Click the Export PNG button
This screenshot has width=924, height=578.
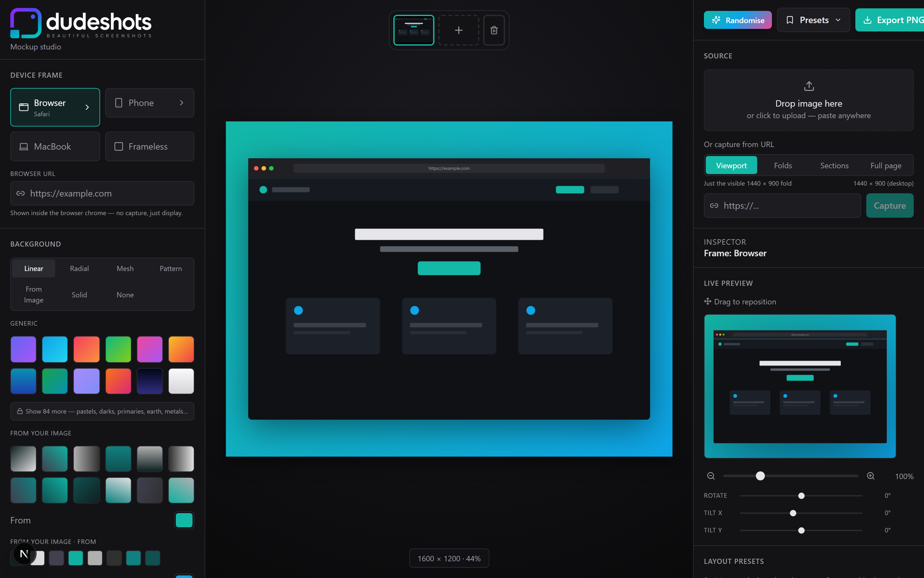[x=890, y=20]
